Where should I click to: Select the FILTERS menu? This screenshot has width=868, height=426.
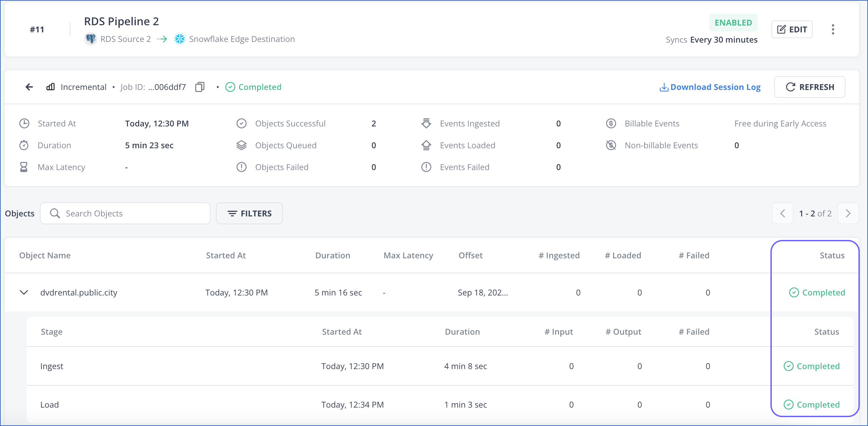point(249,213)
